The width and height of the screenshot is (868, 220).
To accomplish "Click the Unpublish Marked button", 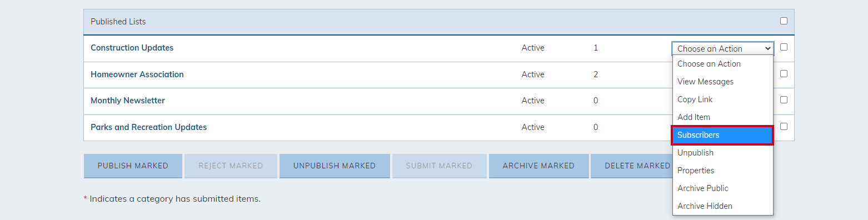I will [335, 166].
